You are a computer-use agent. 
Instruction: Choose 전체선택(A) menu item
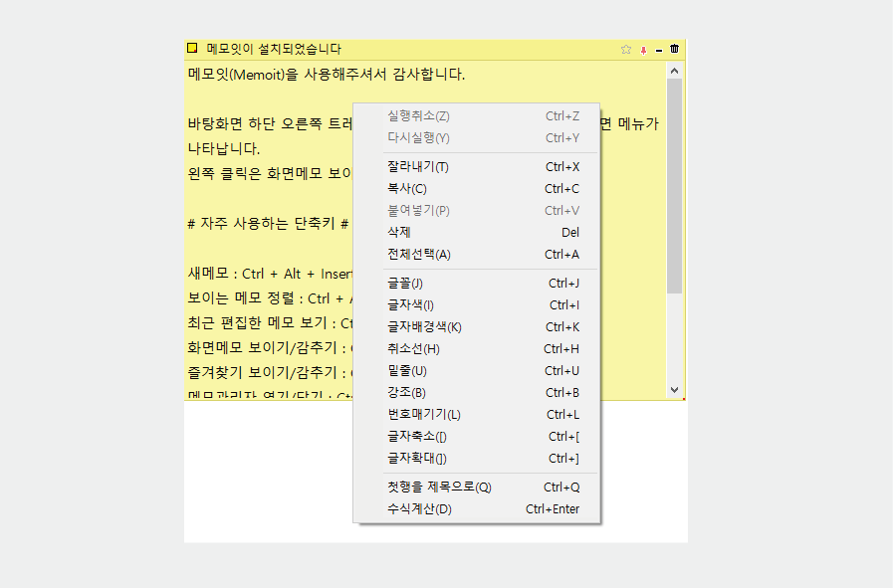pos(477,255)
